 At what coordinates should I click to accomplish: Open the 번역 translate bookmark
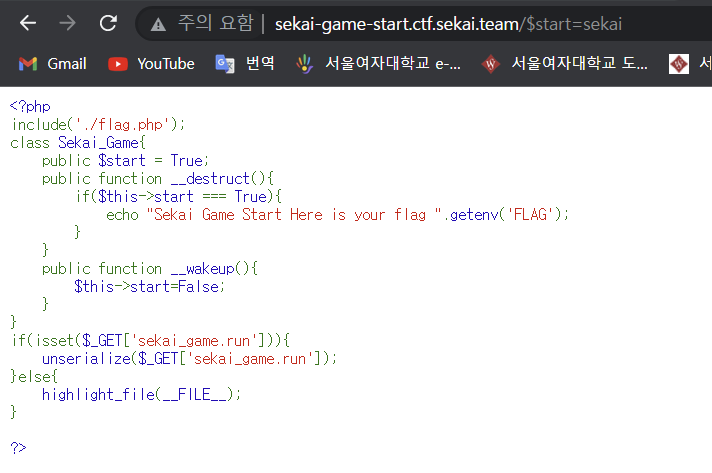[245, 64]
